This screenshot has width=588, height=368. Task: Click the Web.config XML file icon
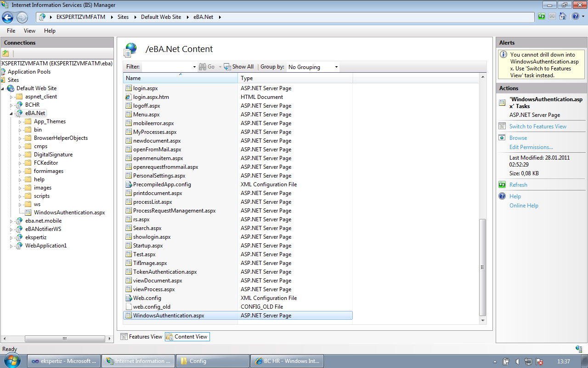[x=129, y=298]
